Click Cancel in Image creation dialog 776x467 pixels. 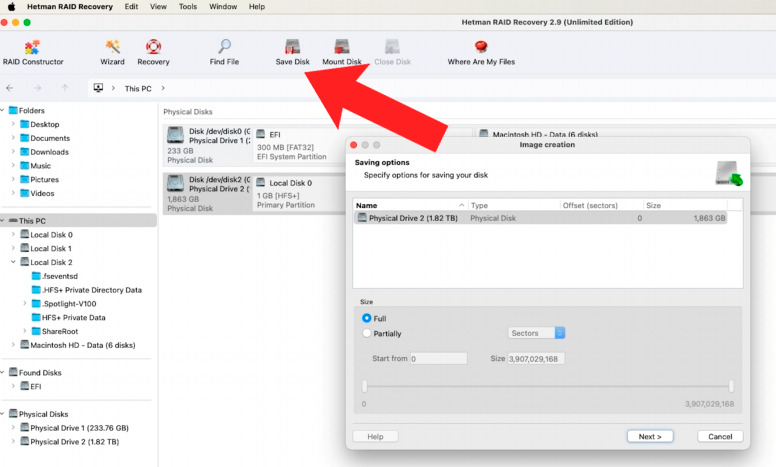pyautogui.click(x=720, y=436)
